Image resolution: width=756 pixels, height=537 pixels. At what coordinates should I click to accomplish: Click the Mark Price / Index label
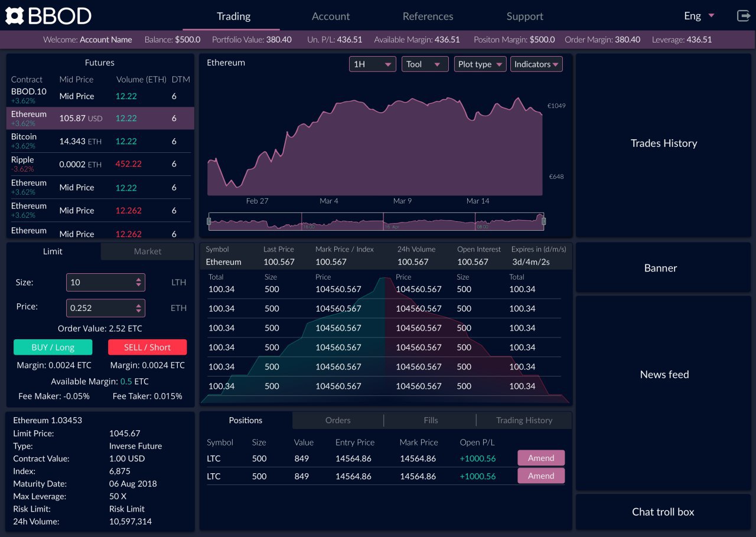tap(344, 249)
